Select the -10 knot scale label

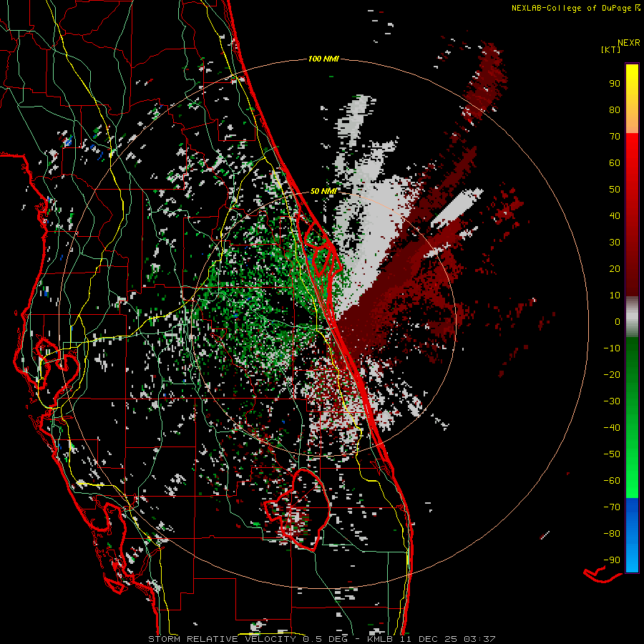(x=612, y=348)
